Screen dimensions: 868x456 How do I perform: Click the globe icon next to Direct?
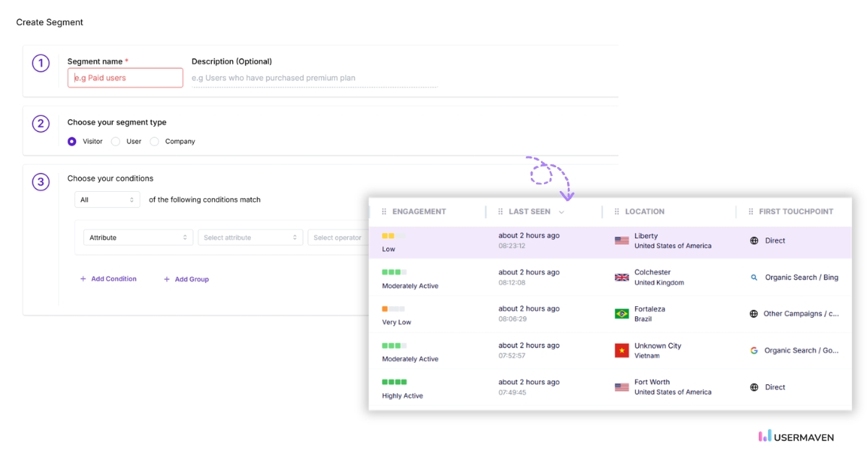pyautogui.click(x=753, y=239)
